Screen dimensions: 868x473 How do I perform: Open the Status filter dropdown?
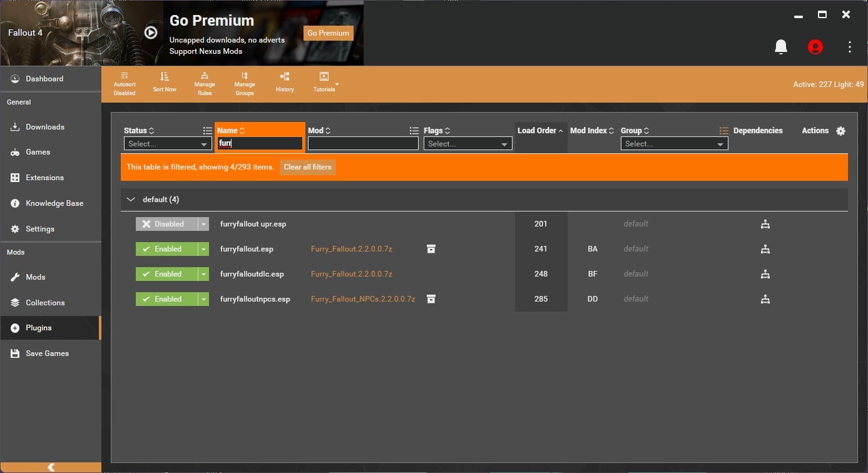pos(168,144)
